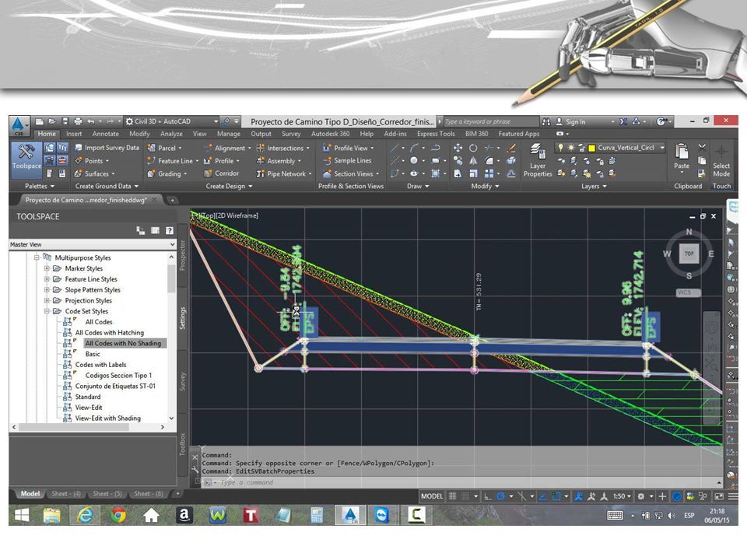
Task: Open the Alignment dropdown
Action: 227,148
